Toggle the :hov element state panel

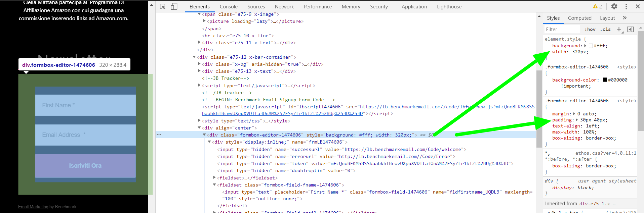tap(590, 29)
